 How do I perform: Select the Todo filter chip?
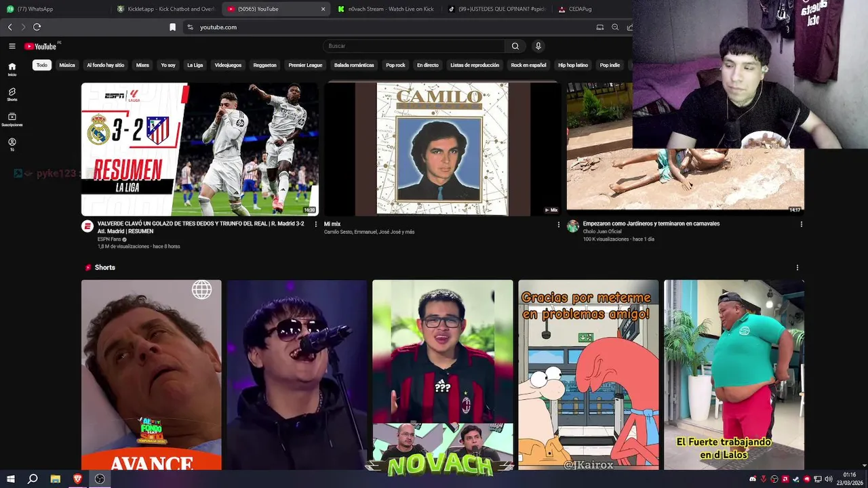click(x=42, y=65)
